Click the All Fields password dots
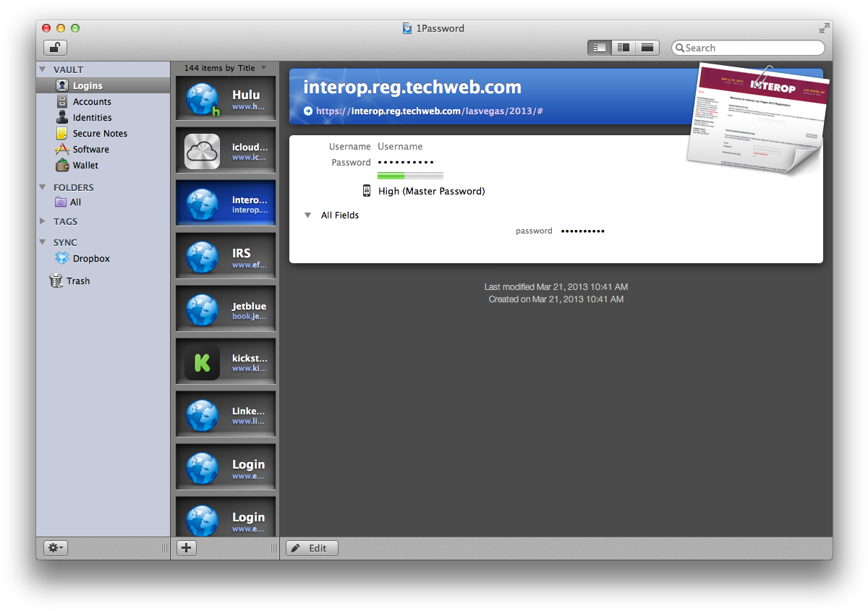 tap(583, 231)
